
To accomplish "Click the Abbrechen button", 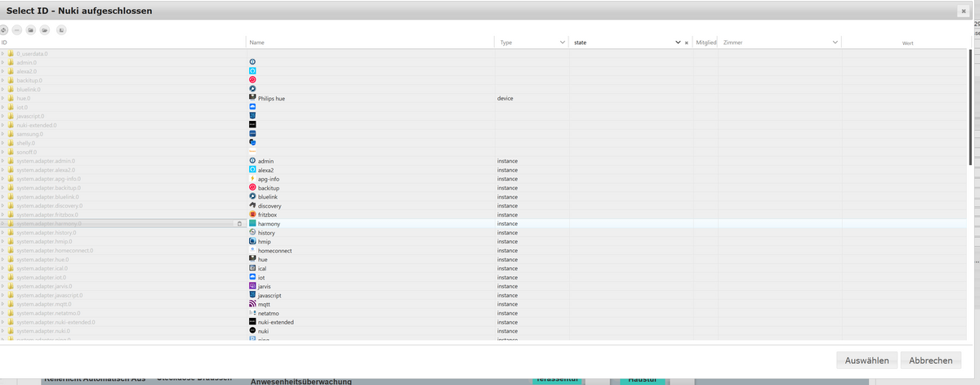I will [x=931, y=360].
